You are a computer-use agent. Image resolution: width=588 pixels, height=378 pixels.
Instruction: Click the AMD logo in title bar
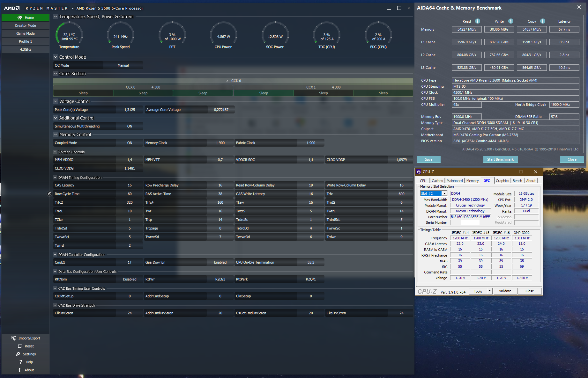[x=12, y=8]
